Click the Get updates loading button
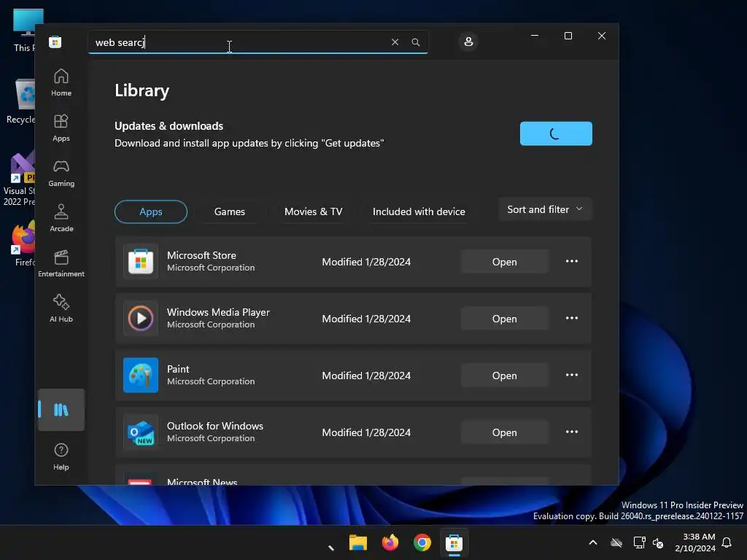The height and width of the screenshot is (560, 747). click(556, 133)
